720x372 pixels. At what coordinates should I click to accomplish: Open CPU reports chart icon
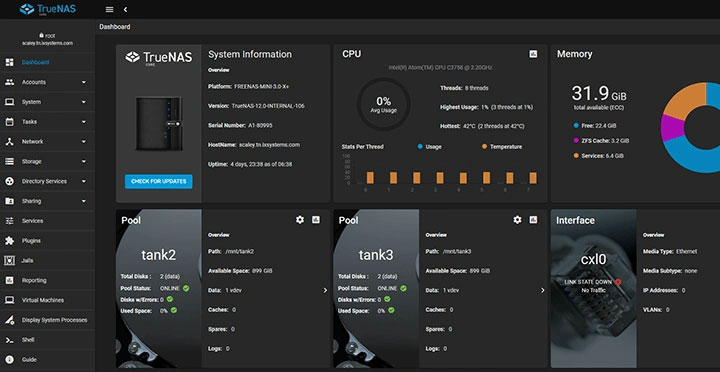[533, 54]
